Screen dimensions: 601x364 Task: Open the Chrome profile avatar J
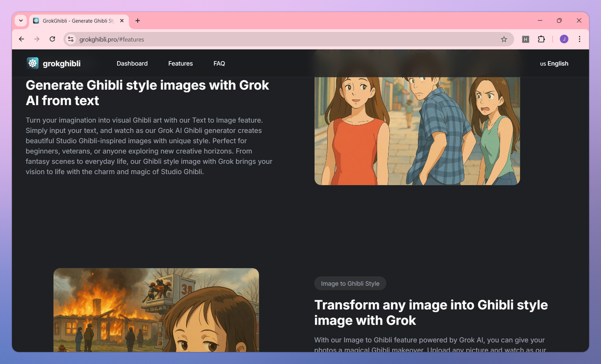[564, 39]
